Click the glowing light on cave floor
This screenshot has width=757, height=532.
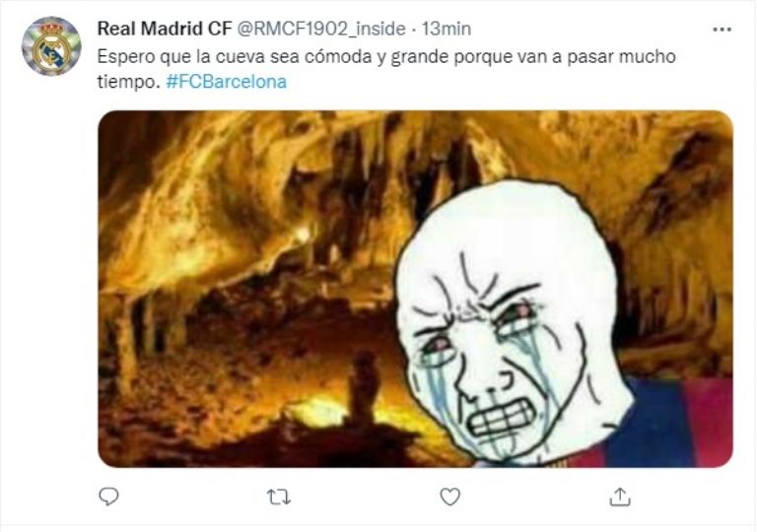316,411
